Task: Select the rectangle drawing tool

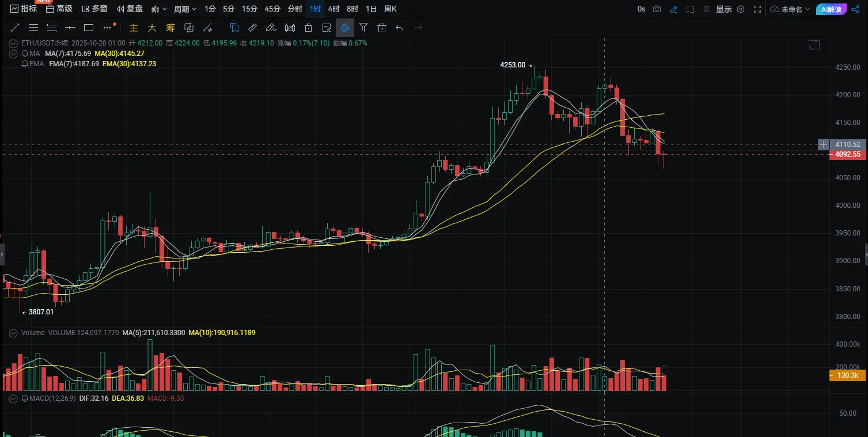Action: coord(89,27)
